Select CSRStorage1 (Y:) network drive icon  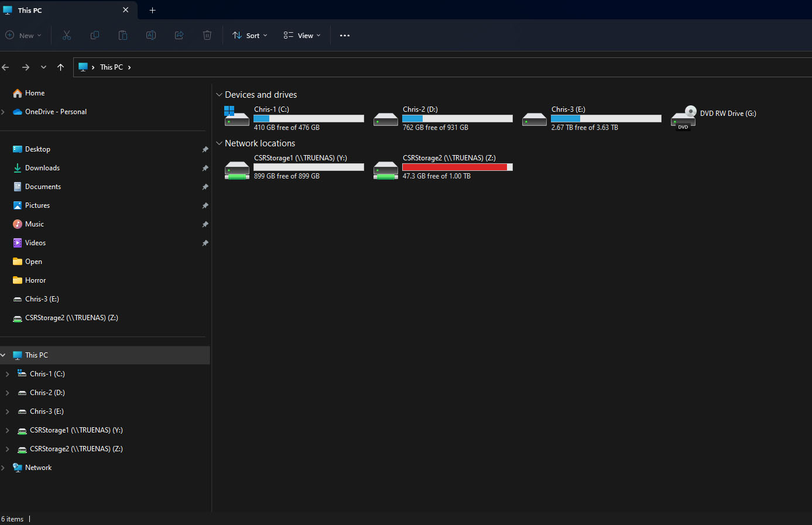click(237, 170)
